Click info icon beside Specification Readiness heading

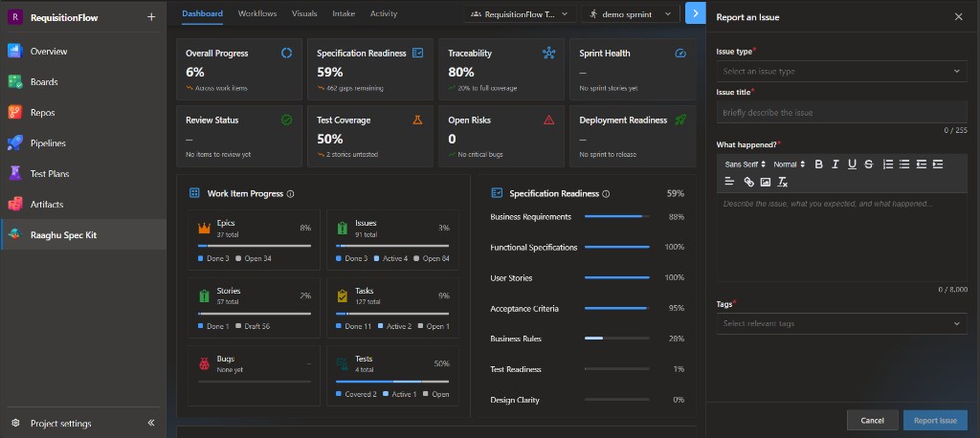coord(606,194)
